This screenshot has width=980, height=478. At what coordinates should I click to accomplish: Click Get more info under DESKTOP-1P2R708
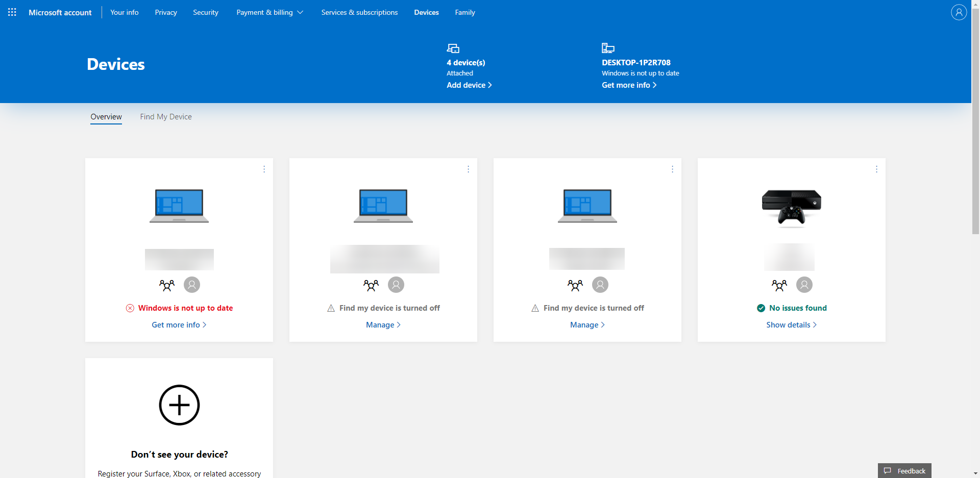coord(629,85)
